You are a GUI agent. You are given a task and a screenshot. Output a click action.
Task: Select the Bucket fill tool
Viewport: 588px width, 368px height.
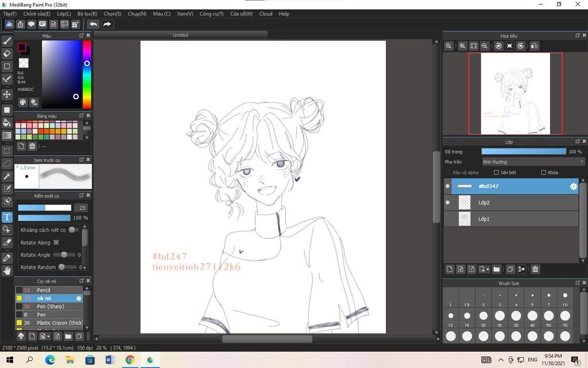7,122
